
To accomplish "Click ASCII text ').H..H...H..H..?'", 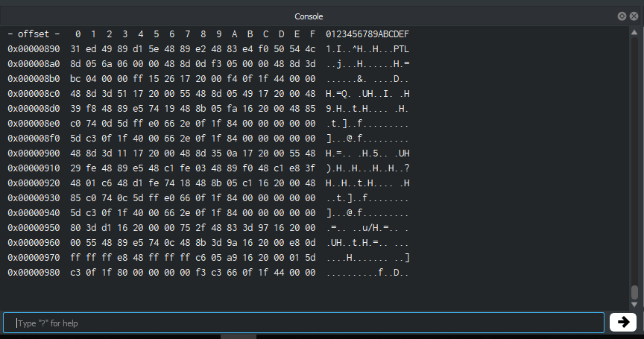I will tap(367, 168).
